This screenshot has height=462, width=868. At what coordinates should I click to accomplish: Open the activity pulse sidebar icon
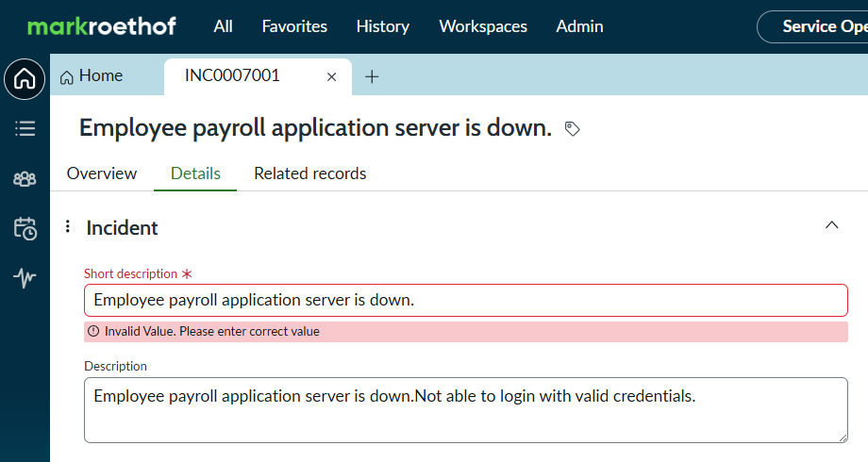(x=25, y=278)
